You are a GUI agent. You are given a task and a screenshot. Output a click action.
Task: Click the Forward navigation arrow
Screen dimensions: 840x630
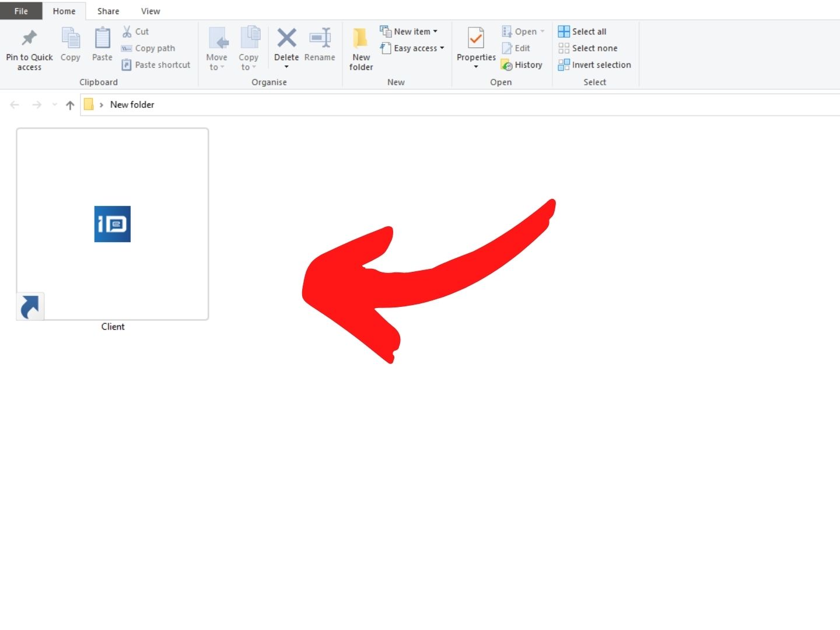(x=37, y=105)
